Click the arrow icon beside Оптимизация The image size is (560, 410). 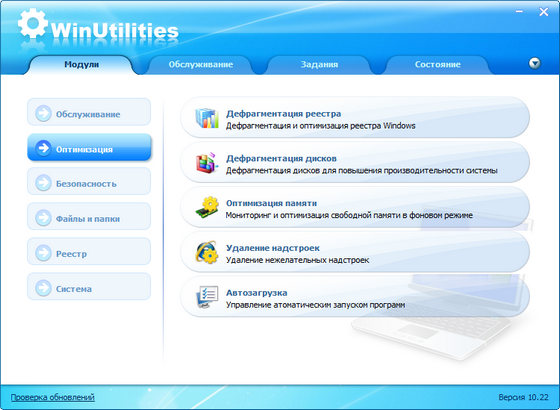pos(43,148)
